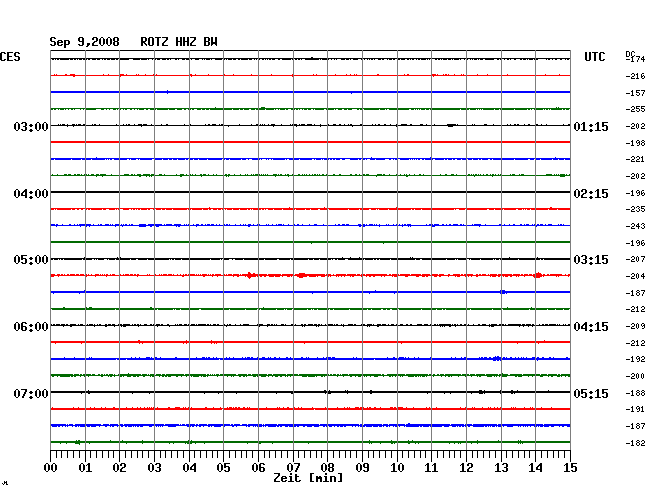Select the DC offset value -182
Viewport: 650px width, 494px height.
[x=635, y=443]
